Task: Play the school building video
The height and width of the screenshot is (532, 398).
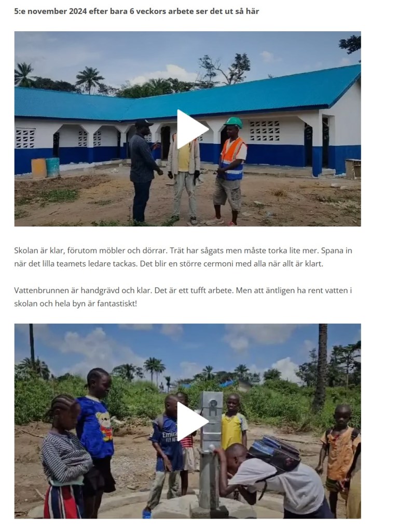Action: click(193, 129)
